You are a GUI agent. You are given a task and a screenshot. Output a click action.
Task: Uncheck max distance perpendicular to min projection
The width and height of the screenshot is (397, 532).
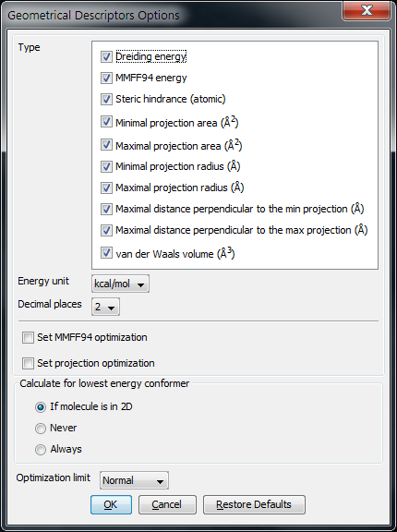point(106,209)
